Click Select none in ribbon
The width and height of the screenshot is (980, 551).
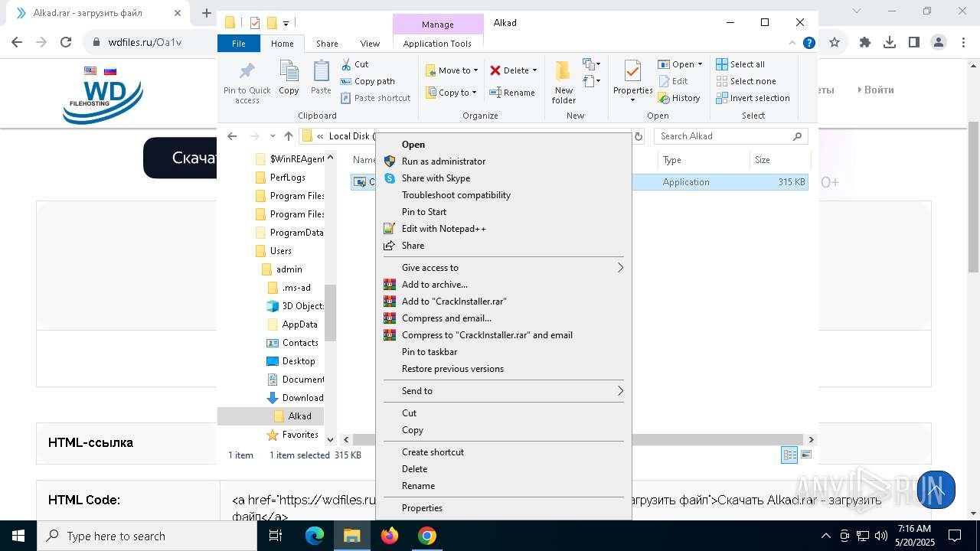coord(746,81)
